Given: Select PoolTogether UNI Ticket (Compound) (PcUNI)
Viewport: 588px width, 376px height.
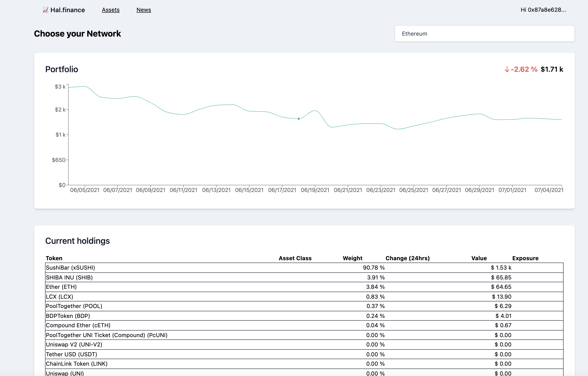Looking at the screenshot, I should pos(304,335).
